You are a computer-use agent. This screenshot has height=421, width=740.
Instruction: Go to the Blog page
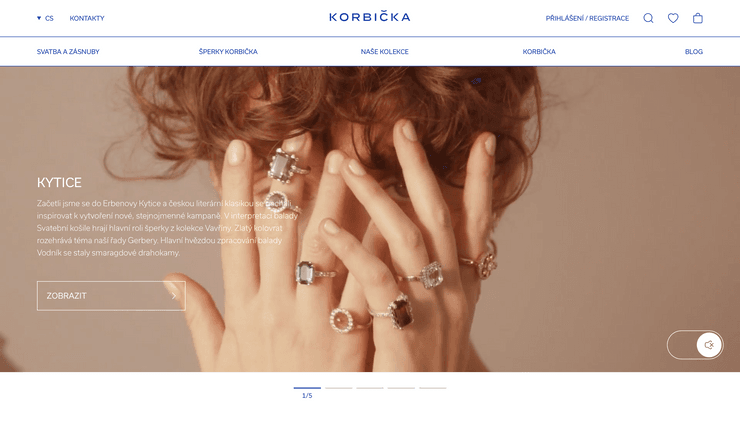coord(694,51)
